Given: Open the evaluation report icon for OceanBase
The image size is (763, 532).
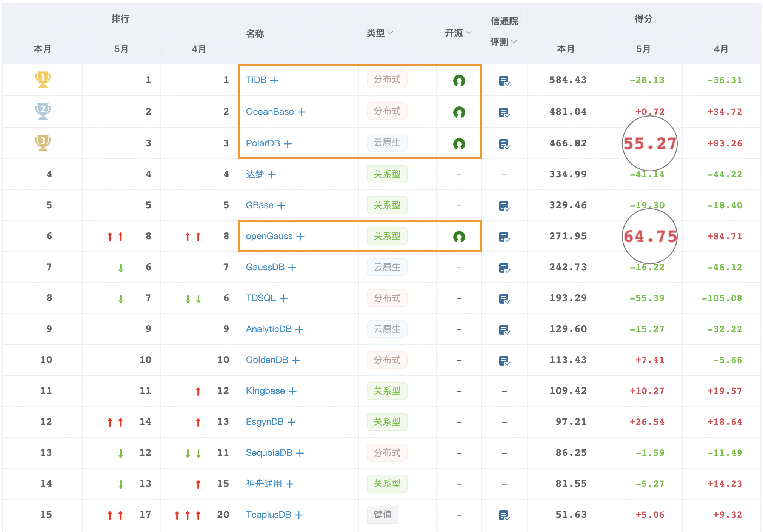Looking at the screenshot, I should 504,112.
